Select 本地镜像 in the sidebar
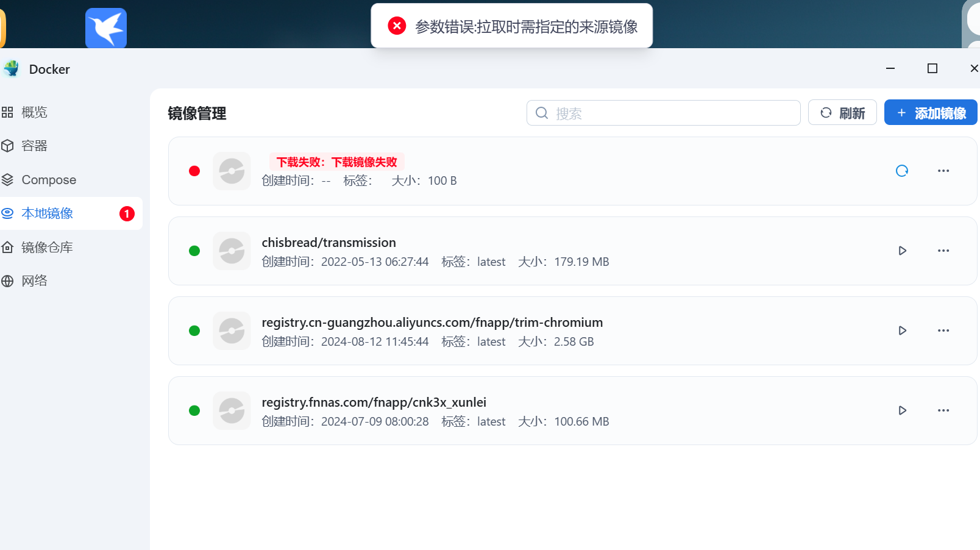The width and height of the screenshot is (980, 550). pyautogui.click(x=71, y=213)
